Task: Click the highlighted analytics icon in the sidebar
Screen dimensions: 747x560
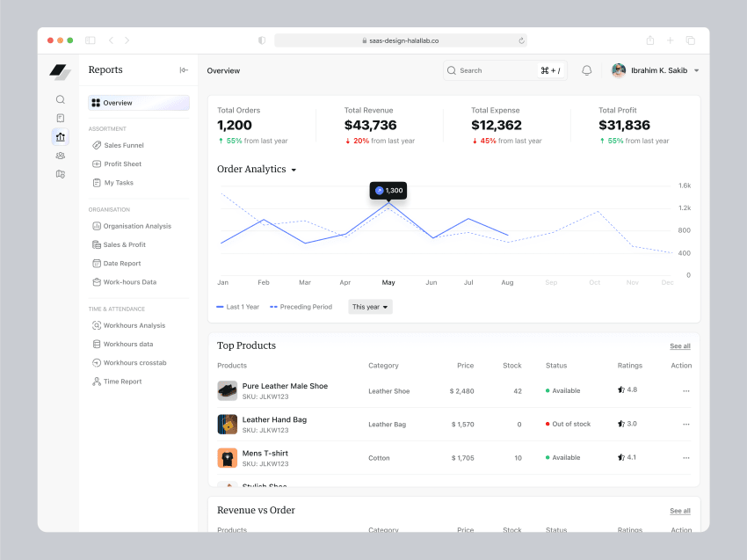Action: 60,137
